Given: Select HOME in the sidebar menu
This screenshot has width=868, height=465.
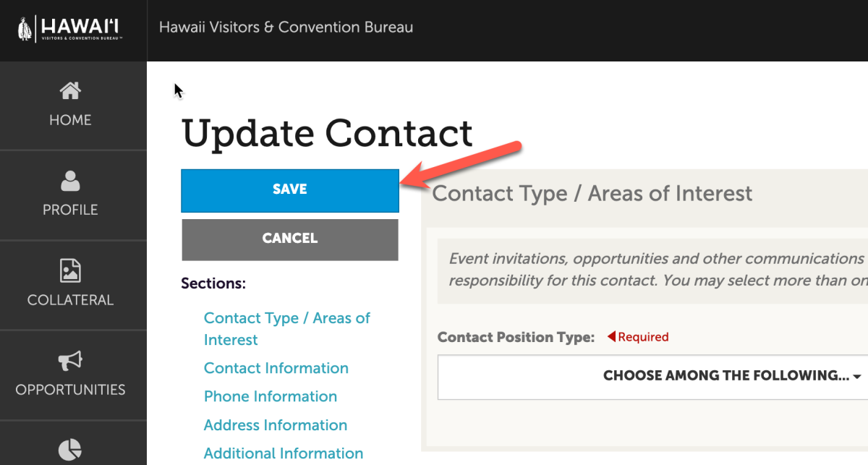Looking at the screenshot, I should pyautogui.click(x=70, y=119).
